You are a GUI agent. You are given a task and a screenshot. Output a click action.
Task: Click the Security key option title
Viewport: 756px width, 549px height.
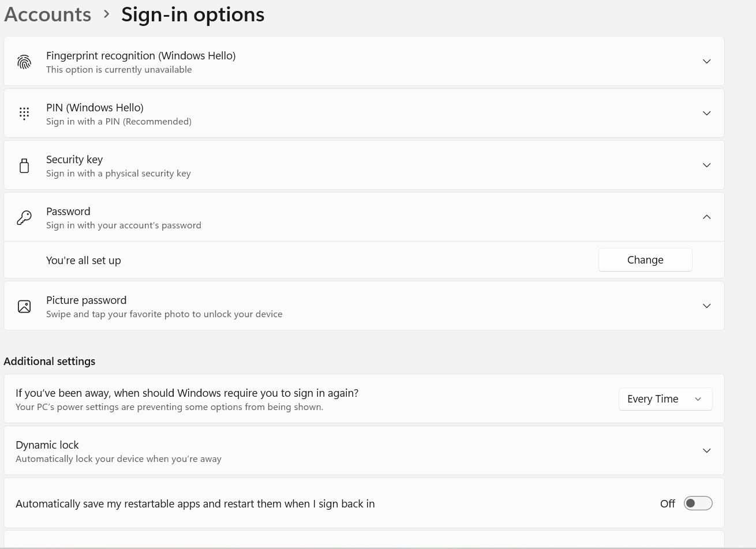(74, 160)
